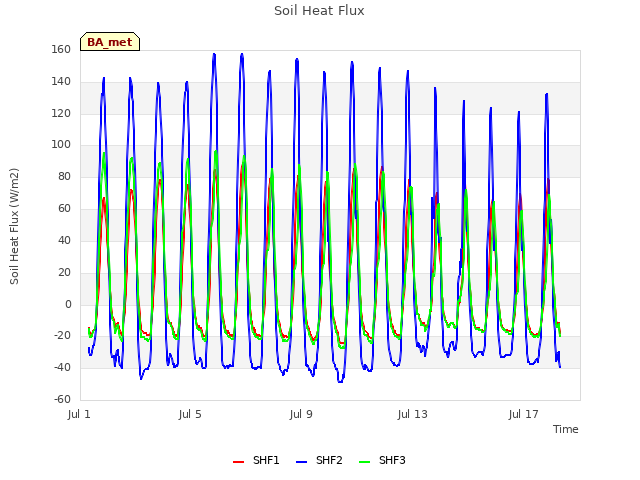Click the 80 y-axis tick label
The width and height of the screenshot is (640, 480).
(x=64, y=177)
